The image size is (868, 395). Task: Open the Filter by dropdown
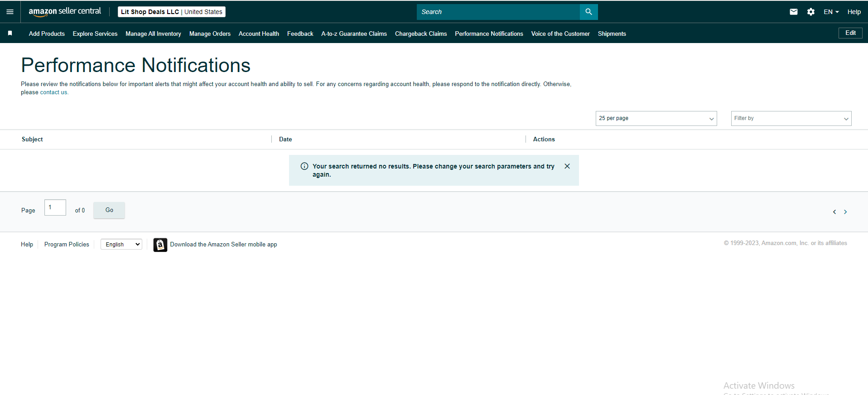tap(791, 118)
